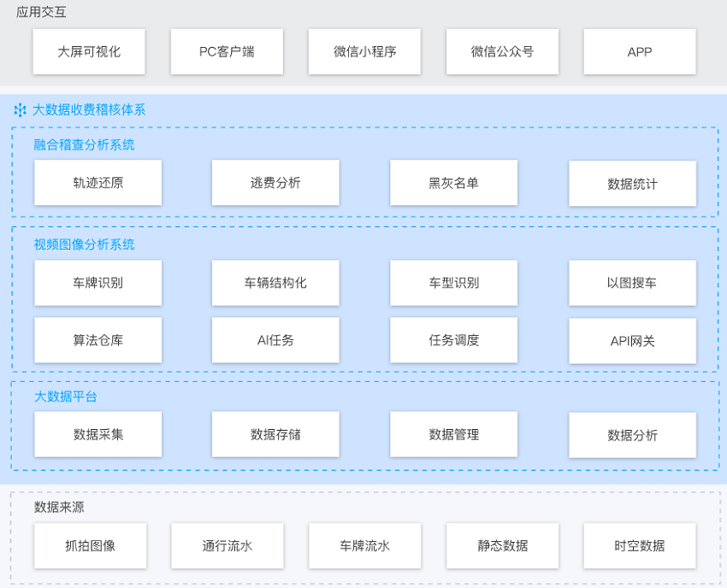Click the API网关 module

click(x=632, y=341)
